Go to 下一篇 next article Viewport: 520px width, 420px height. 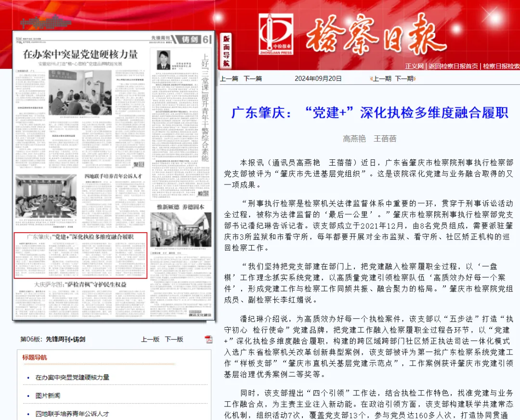(x=253, y=79)
